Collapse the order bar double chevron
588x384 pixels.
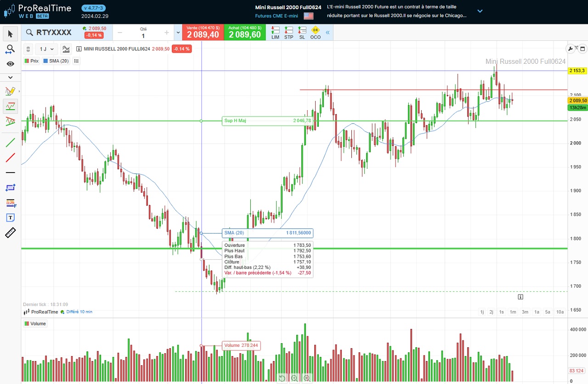point(328,33)
